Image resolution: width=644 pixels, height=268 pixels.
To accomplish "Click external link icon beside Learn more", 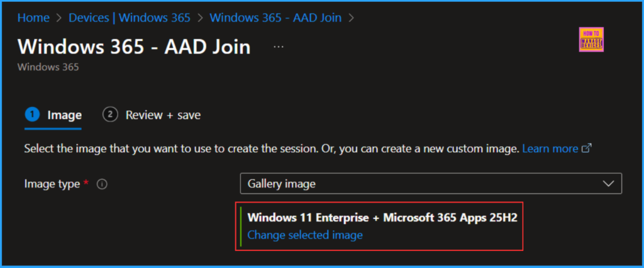I will 586,149.
